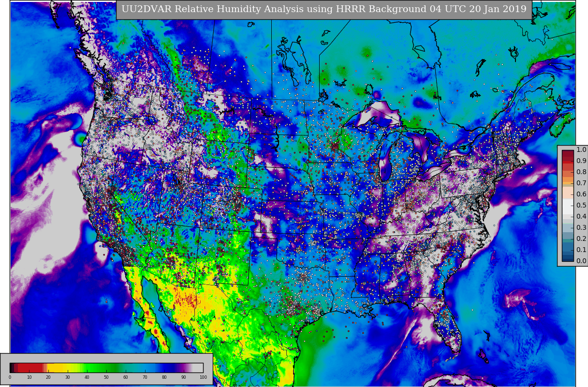Image resolution: width=588 pixels, height=387 pixels.
Task: Click the '0' tick label on humidity colorbar
Action: (10, 377)
